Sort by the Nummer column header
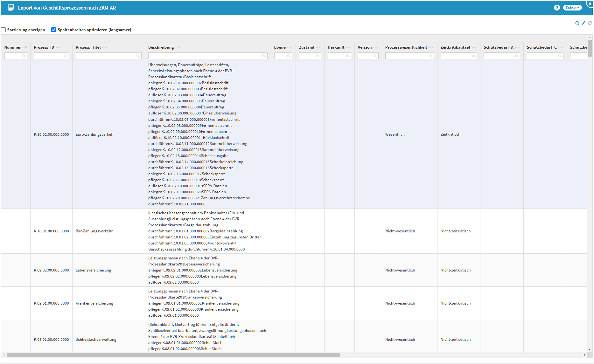The height and width of the screenshot is (364, 594). point(12,47)
